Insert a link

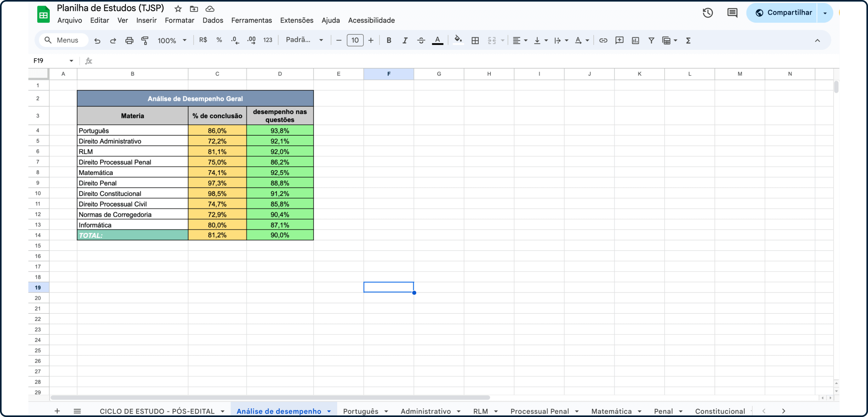(x=603, y=40)
